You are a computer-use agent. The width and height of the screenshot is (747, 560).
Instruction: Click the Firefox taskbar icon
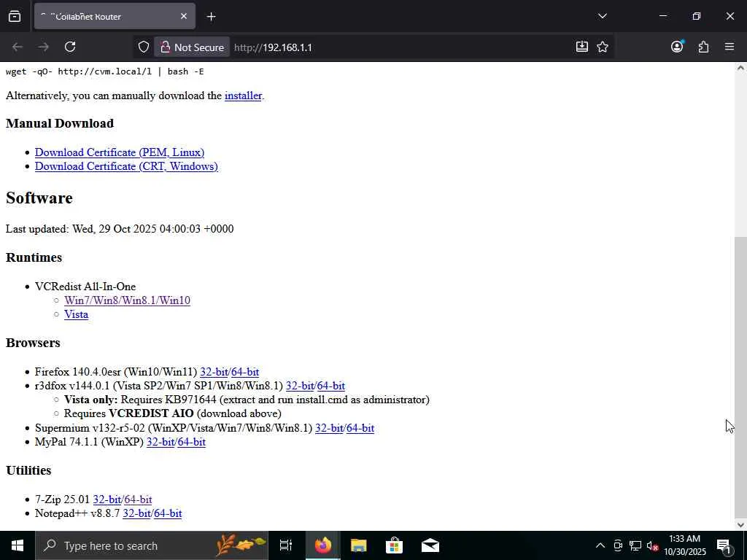[x=322, y=545]
